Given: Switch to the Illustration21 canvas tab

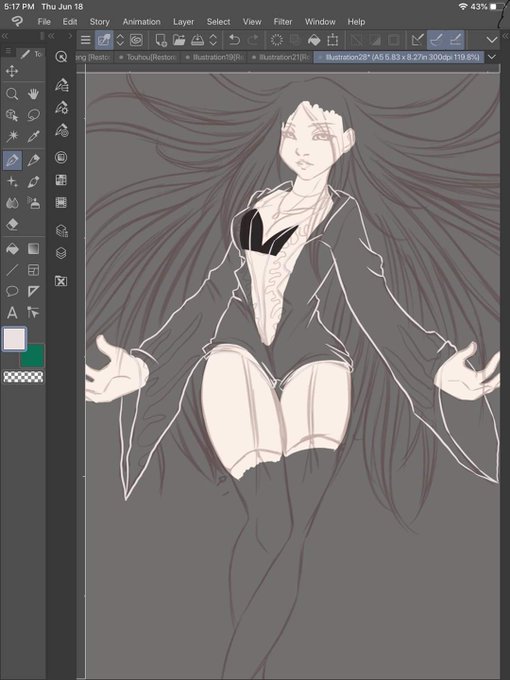Looking at the screenshot, I should click(281, 57).
